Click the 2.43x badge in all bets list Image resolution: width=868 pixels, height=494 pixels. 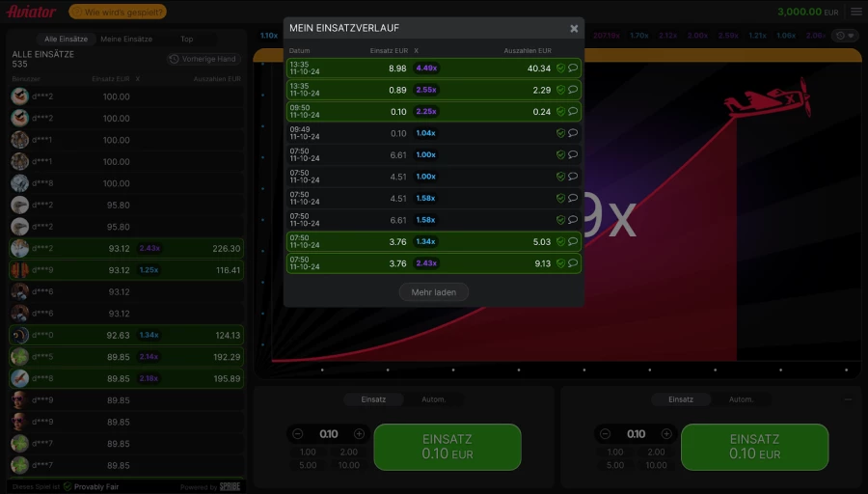(x=149, y=248)
